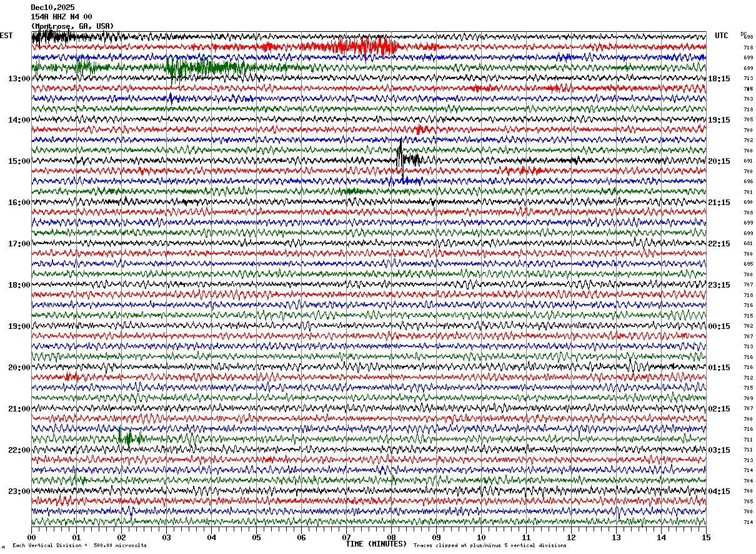Select the 19:00 EST time label

(x=19, y=326)
